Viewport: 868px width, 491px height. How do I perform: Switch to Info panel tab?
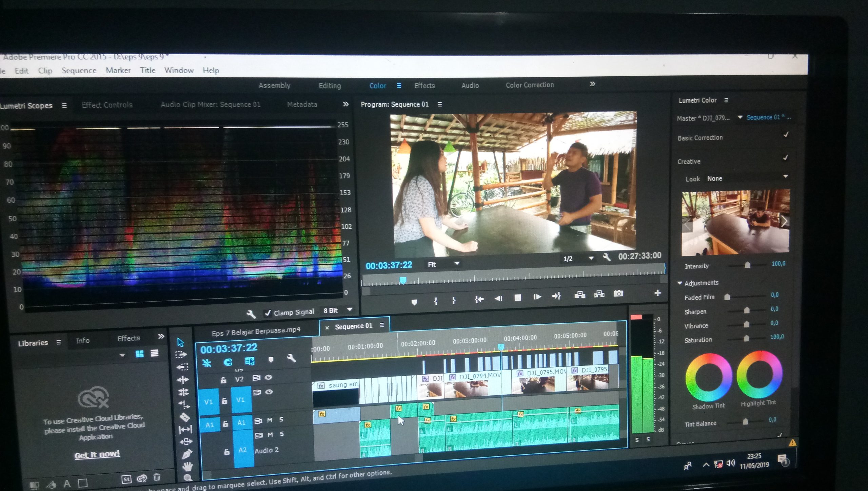coord(83,340)
